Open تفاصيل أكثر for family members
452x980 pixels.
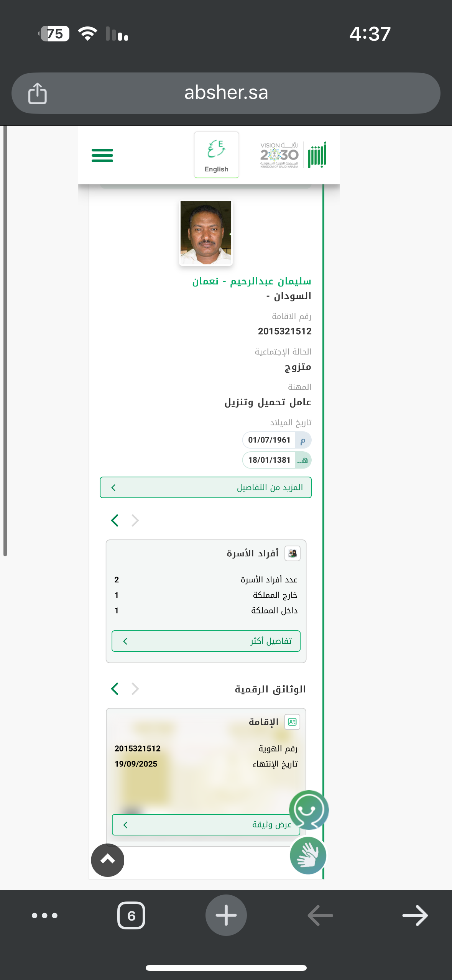click(206, 641)
